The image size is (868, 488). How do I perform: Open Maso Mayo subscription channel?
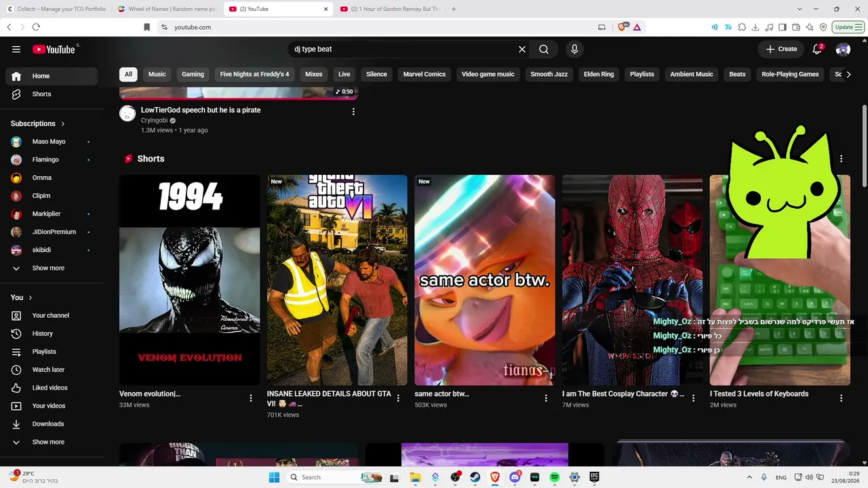pos(52,142)
